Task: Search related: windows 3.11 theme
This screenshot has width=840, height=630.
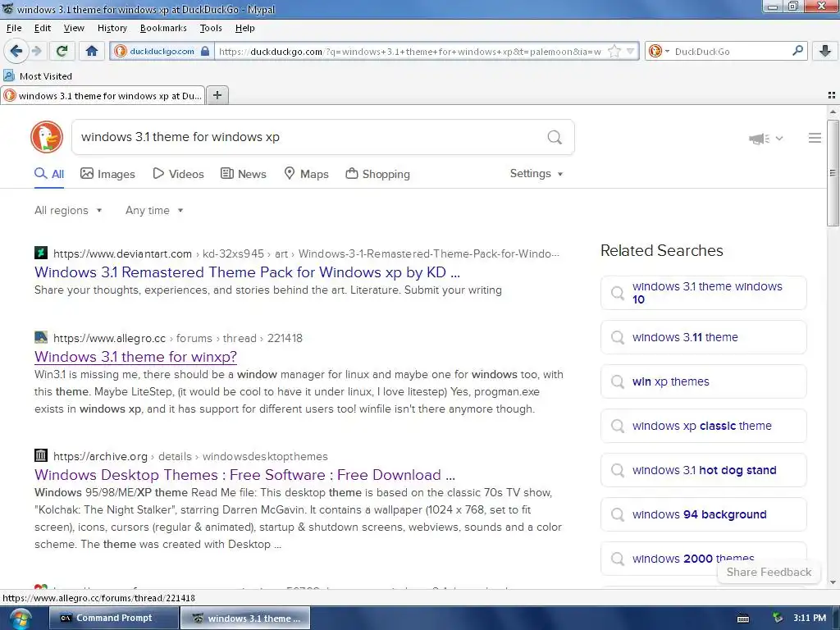Action: pyautogui.click(x=703, y=337)
